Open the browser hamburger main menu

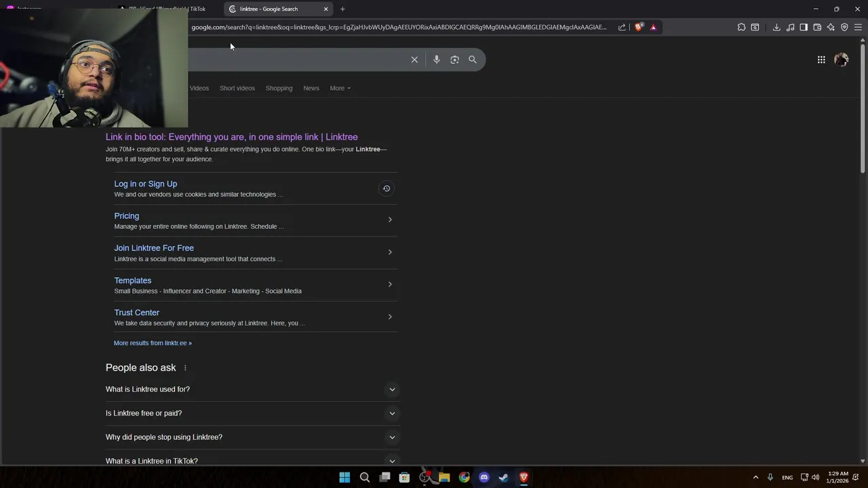pyautogui.click(x=858, y=27)
